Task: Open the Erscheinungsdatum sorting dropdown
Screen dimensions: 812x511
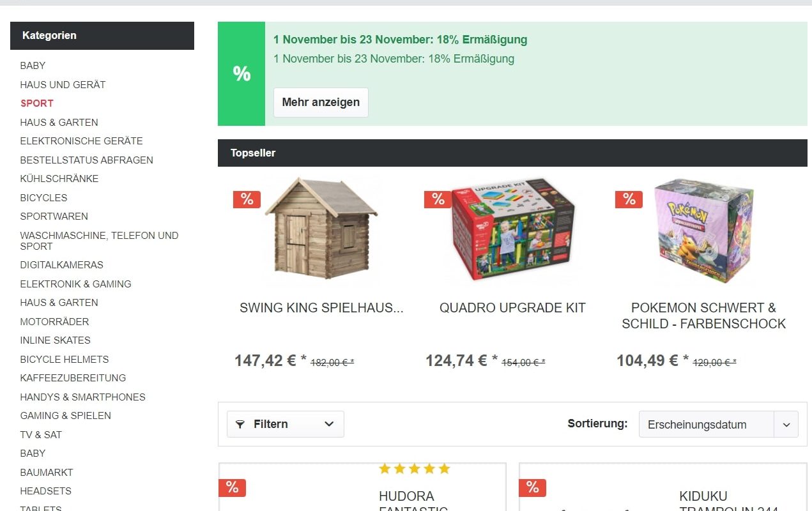Action: click(718, 424)
